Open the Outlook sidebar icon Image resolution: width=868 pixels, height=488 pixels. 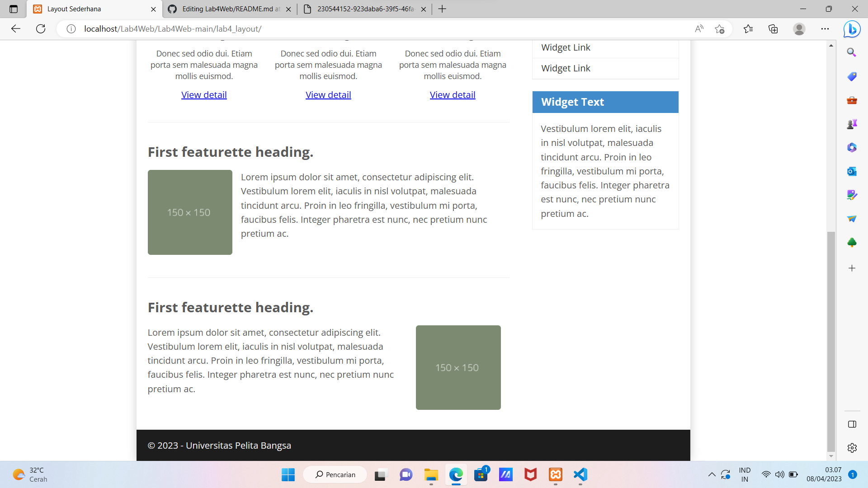tap(852, 171)
